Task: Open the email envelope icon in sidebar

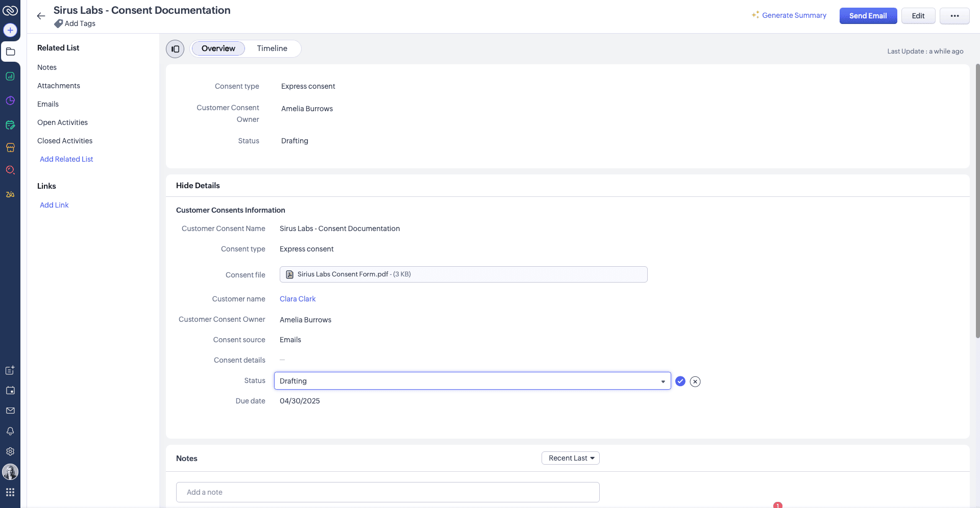Action: [x=10, y=411]
